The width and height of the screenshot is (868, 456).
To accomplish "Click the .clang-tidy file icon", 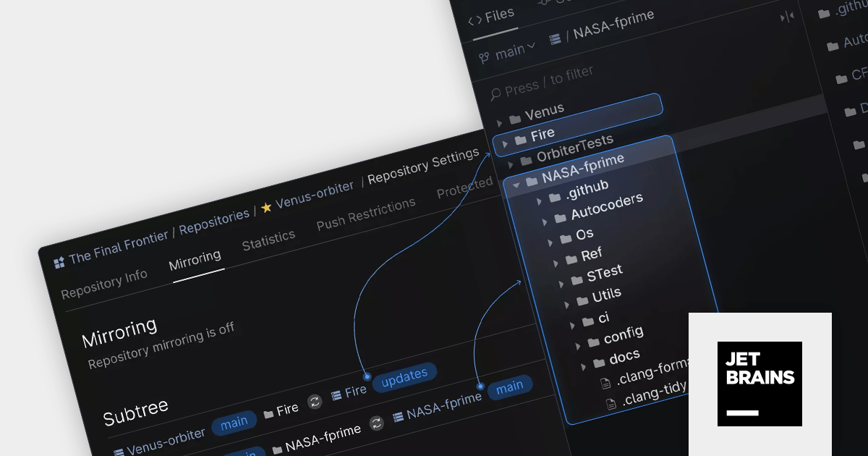I will tap(610, 403).
